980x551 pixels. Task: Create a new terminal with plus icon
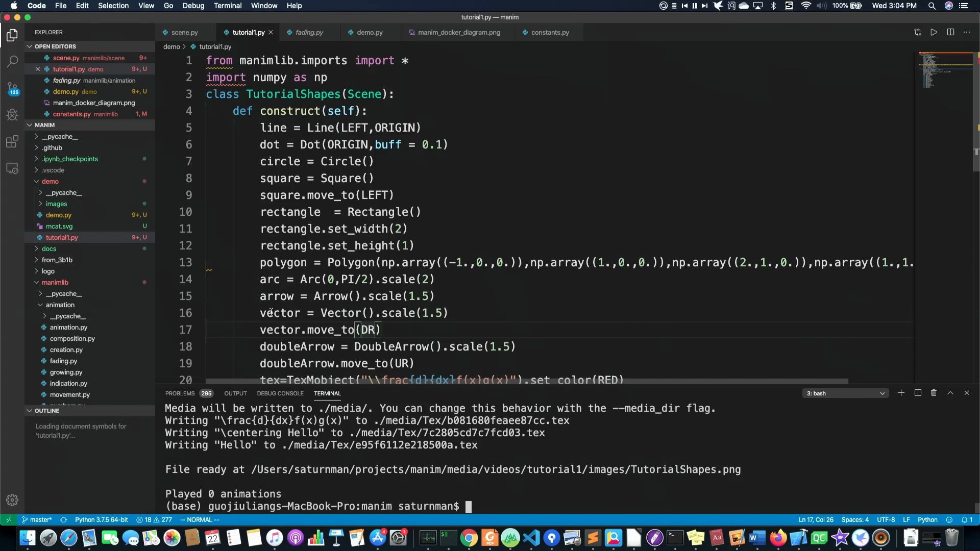[901, 393]
